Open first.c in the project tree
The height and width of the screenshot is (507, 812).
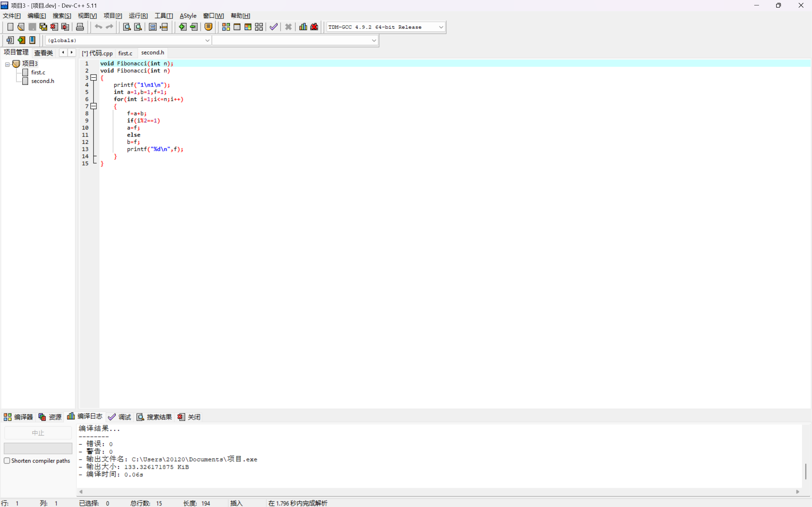[x=38, y=72]
